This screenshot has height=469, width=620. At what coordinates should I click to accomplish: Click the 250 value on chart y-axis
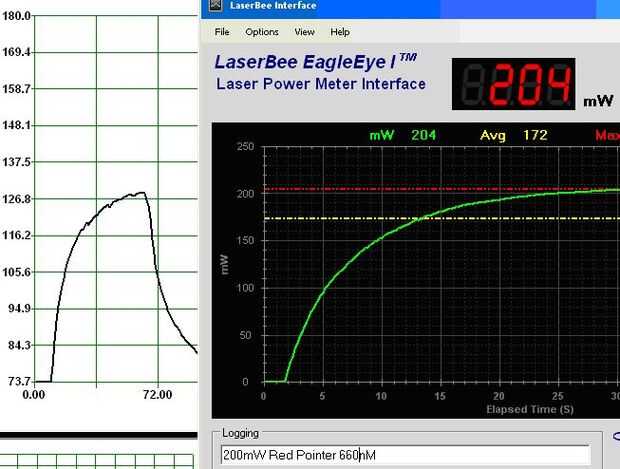[245, 147]
